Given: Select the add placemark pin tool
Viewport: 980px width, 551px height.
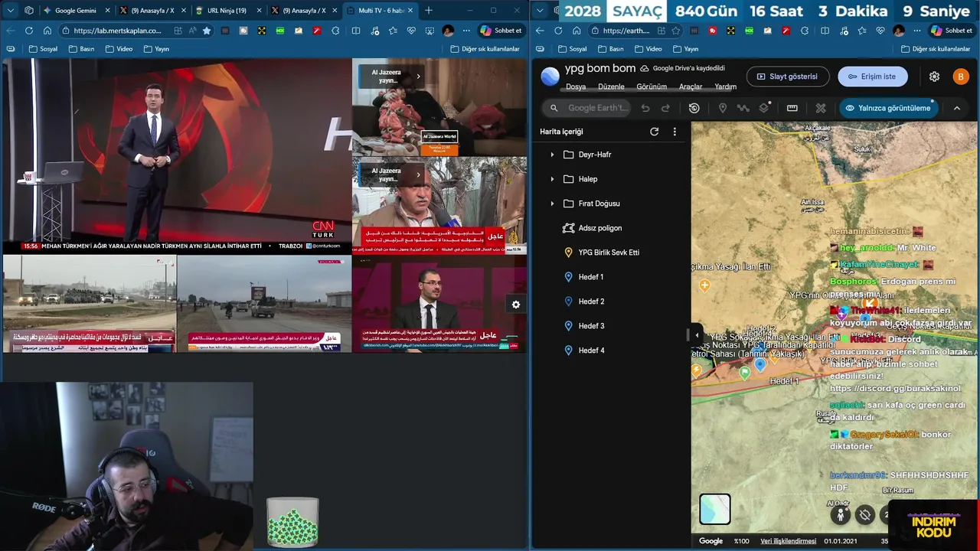Looking at the screenshot, I should tap(722, 108).
